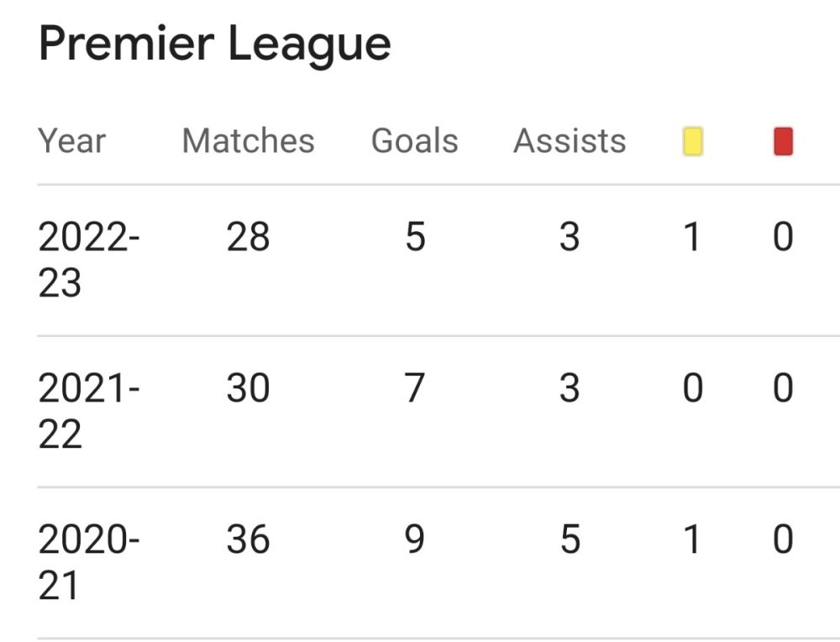Click the Premier League heading
The width and height of the screenshot is (840, 642).
pos(215,44)
